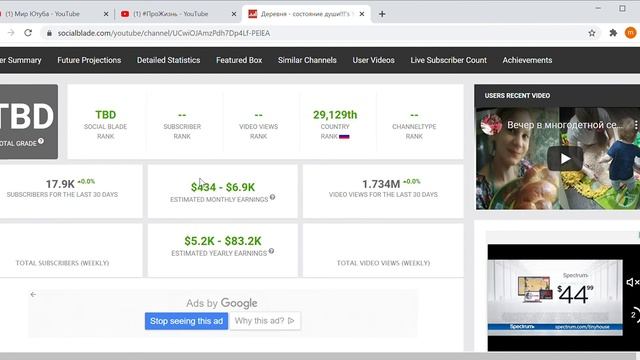Open the Featured Box page
The image size is (640, 360).
[239, 60]
